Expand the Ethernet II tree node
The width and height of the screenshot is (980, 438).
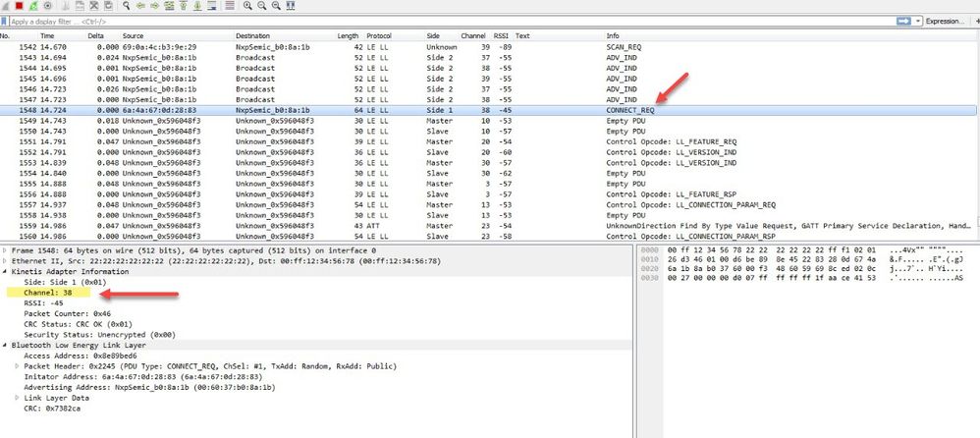point(5,261)
